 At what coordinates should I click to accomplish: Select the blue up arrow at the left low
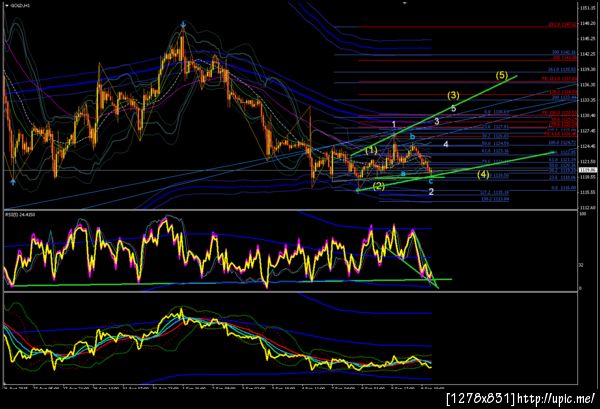[13, 182]
